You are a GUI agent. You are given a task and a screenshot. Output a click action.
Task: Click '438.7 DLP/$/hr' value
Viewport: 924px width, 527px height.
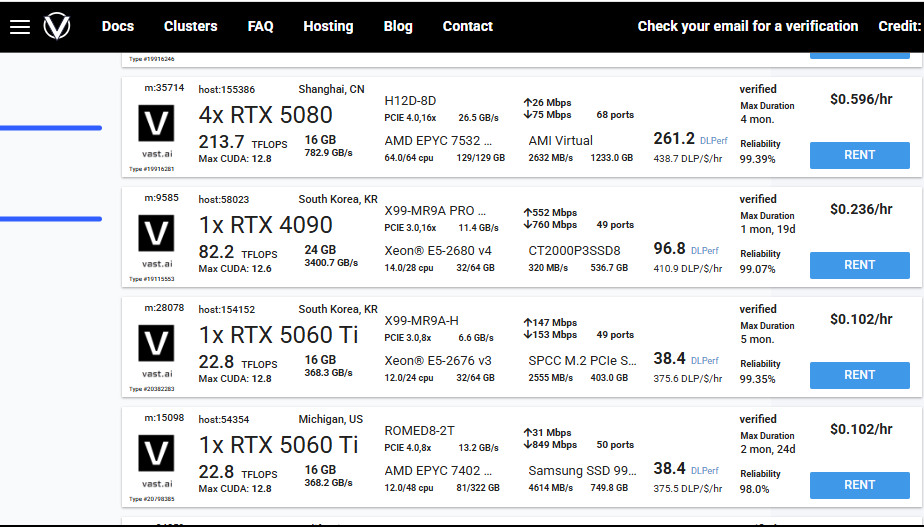(x=688, y=159)
